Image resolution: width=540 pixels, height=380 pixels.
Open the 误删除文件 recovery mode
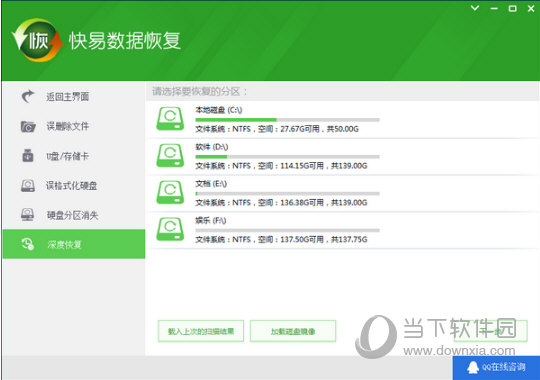pyautogui.click(x=74, y=126)
